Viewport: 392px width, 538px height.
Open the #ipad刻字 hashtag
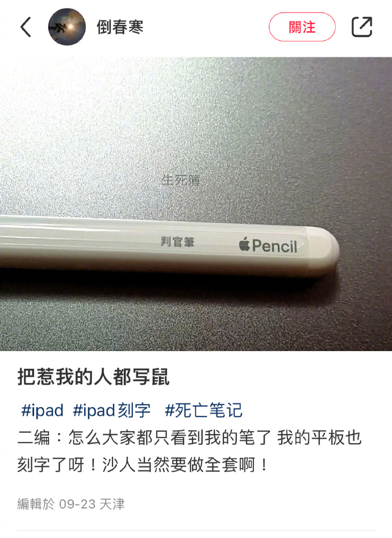tap(111, 410)
